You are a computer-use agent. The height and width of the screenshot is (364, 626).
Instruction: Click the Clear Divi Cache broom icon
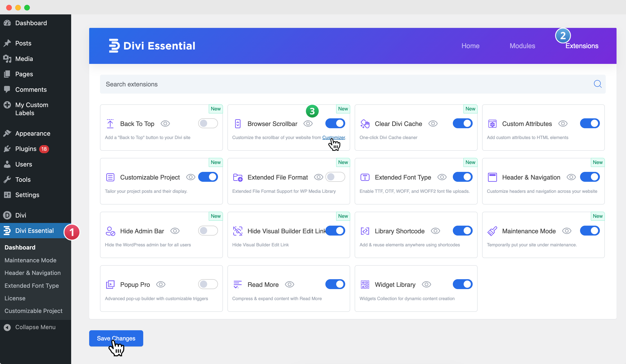pos(365,124)
